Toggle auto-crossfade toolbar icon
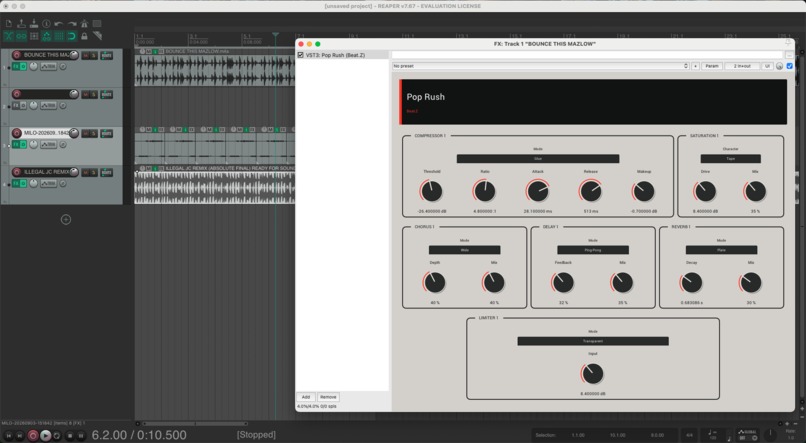 tap(9, 36)
